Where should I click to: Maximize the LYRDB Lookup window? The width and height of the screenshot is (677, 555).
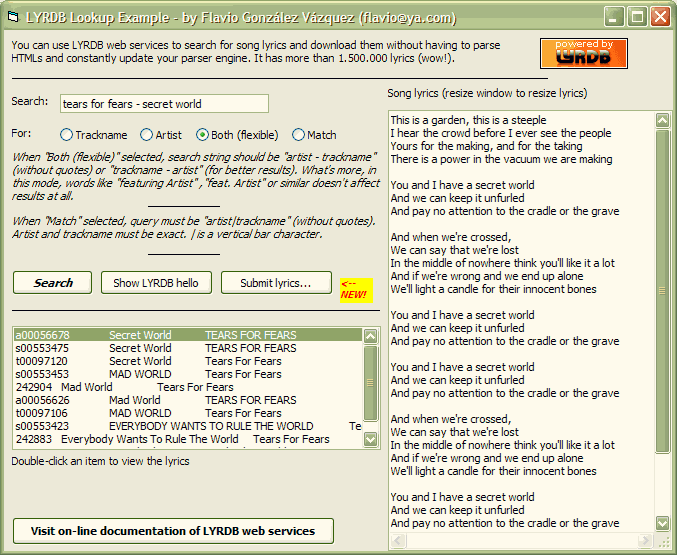637,17
